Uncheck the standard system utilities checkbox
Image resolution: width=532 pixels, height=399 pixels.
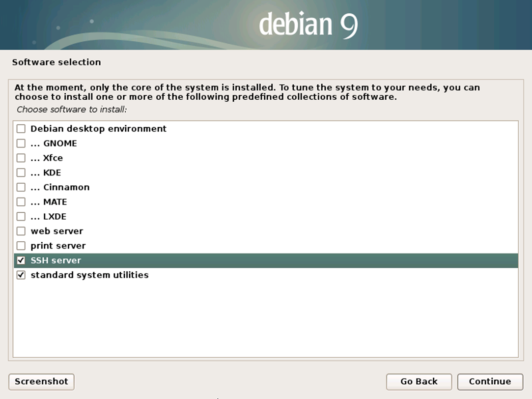[x=21, y=275]
